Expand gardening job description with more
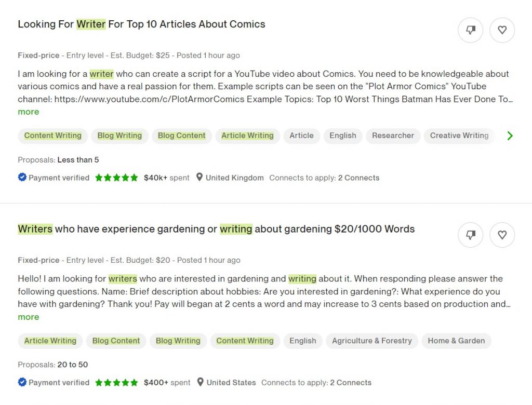This screenshot has height=405, width=532. [28, 317]
